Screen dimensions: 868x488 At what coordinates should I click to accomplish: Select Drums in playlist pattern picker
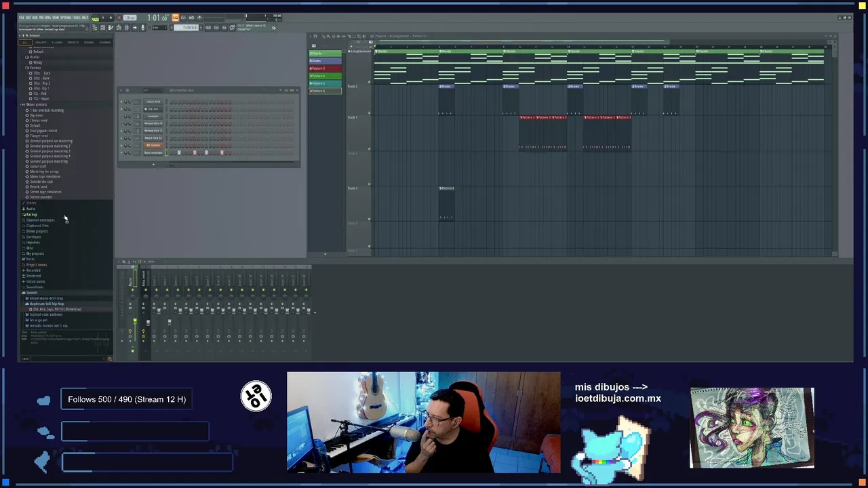click(325, 61)
